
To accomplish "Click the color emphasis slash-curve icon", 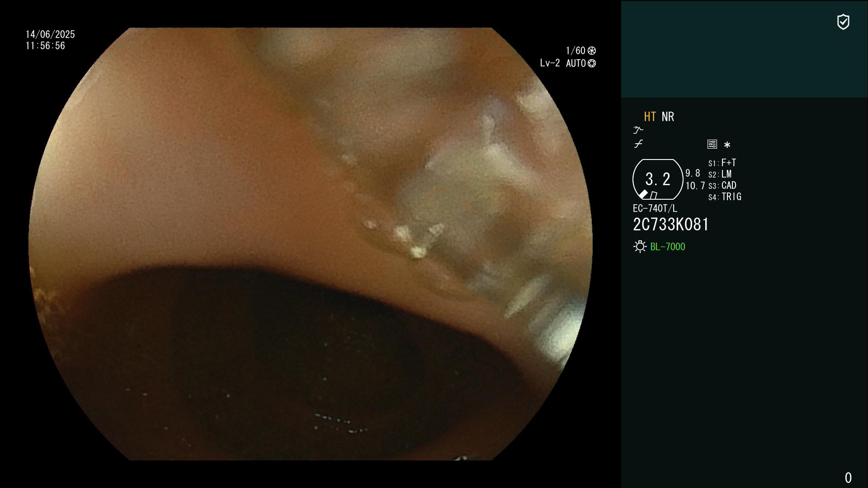I will (638, 144).
